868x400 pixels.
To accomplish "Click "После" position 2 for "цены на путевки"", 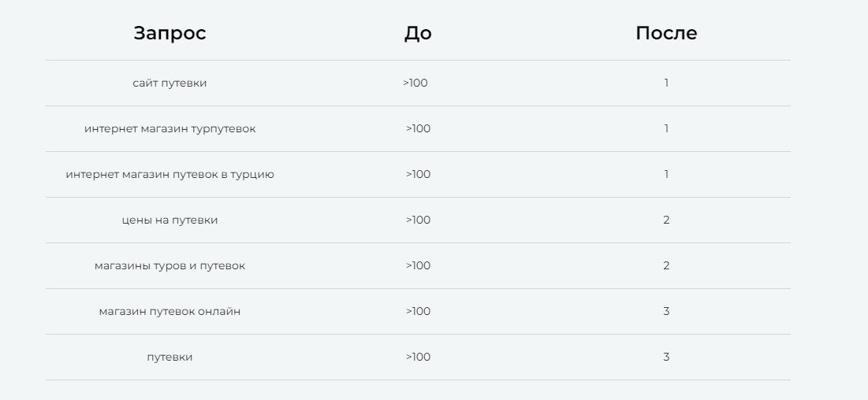I will [666, 220].
